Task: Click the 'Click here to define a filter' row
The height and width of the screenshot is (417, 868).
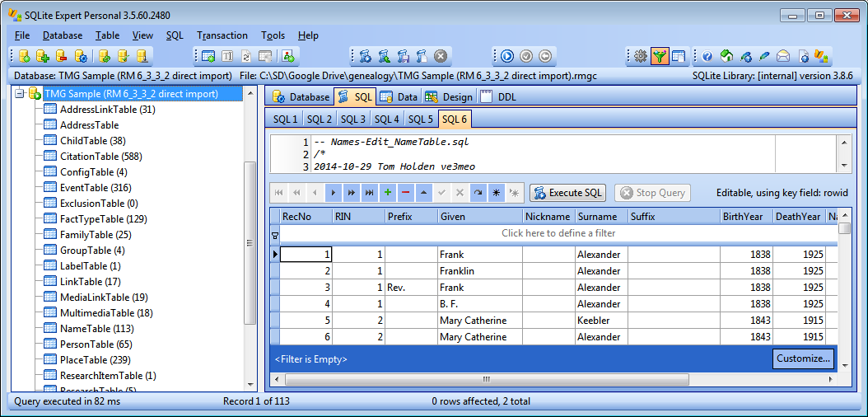Action: (x=558, y=233)
